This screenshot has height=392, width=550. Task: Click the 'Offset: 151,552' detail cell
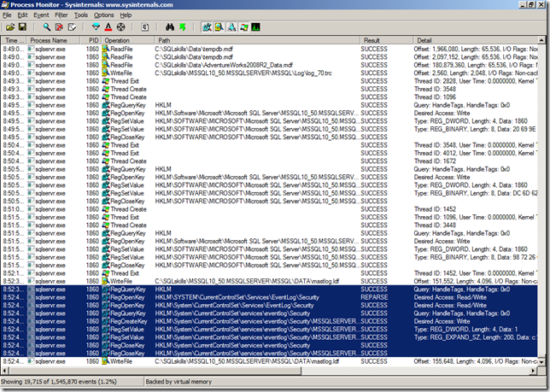click(x=476, y=281)
